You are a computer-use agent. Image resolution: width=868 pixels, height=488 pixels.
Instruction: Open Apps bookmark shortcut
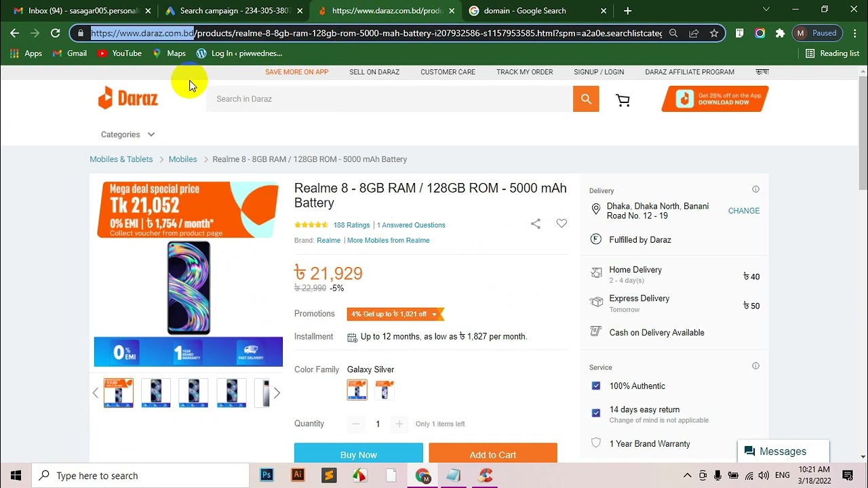(26, 53)
